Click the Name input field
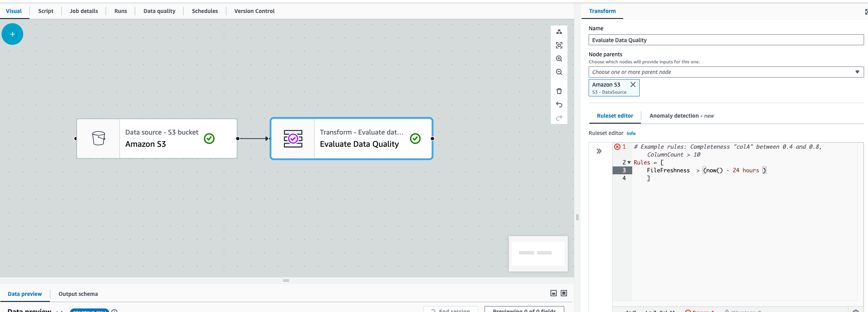Image resolution: width=868 pixels, height=312 pixels. tap(725, 40)
